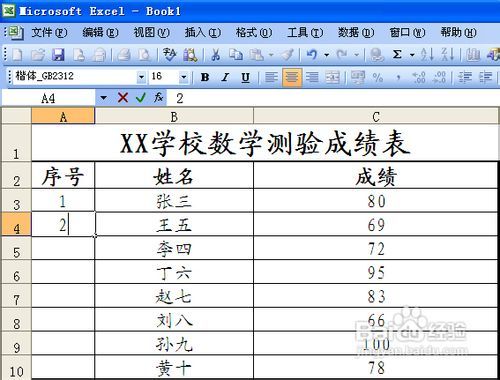Expand the font size dropdown
The width and height of the screenshot is (500, 380).
(x=184, y=77)
